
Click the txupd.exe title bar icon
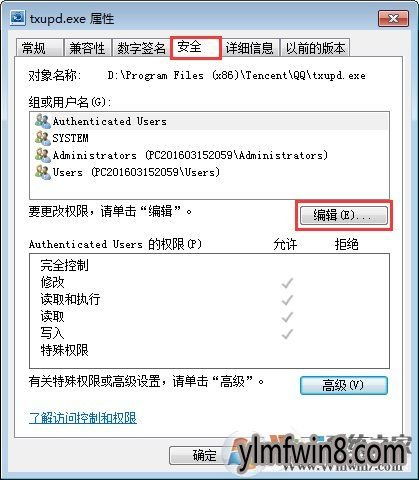(x=17, y=18)
